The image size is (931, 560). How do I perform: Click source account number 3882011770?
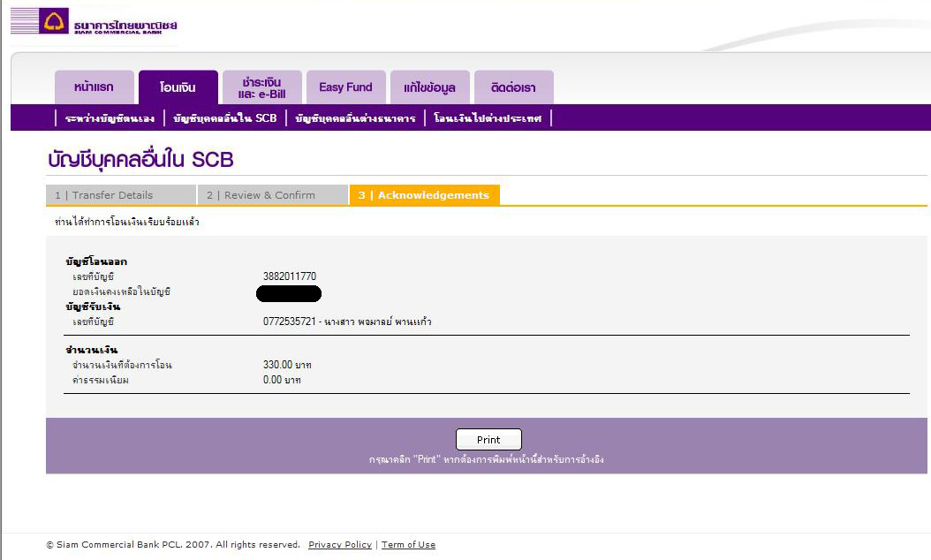[x=290, y=276]
